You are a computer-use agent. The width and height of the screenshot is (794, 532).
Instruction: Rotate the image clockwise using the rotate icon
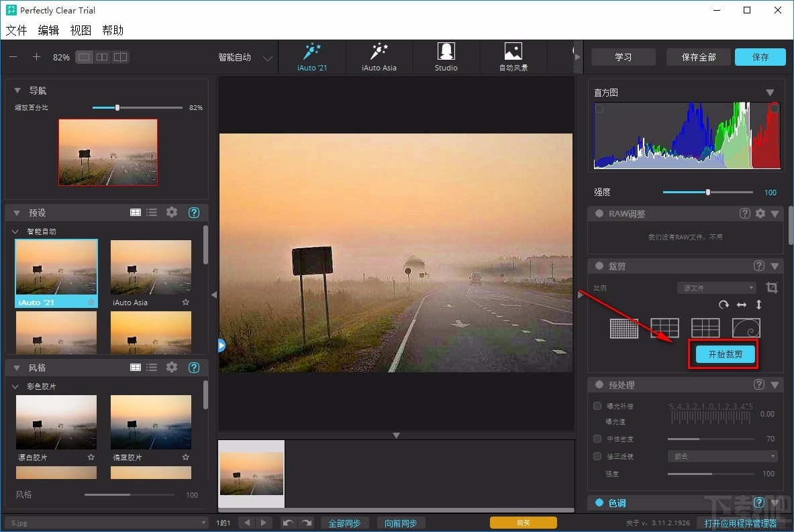[x=724, y=305]
